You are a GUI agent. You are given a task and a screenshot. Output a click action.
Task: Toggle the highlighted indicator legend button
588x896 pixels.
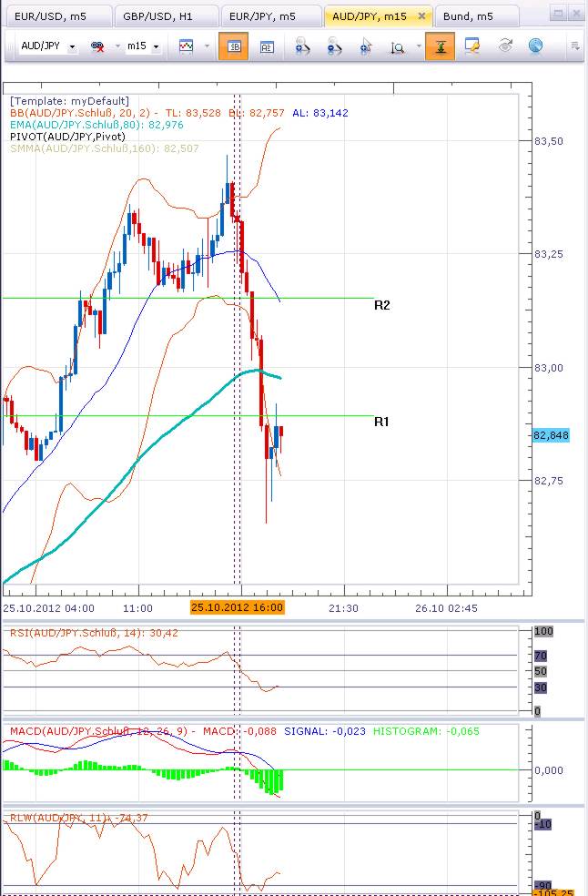tap(233, 46)
